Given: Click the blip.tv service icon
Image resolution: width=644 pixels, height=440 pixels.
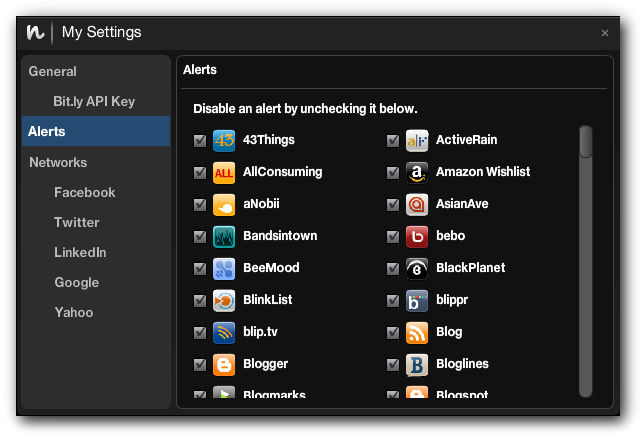Looking at the screenshot, I should coord(224,333).
